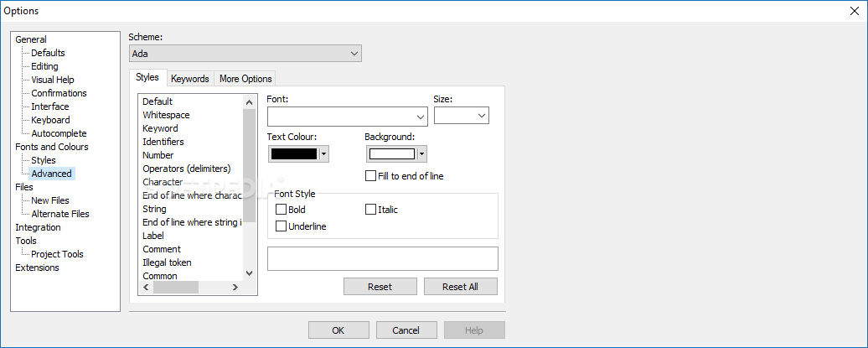Switch to the More Options tab
Screen dimensions: 868x348
click(x=245, y=79)
